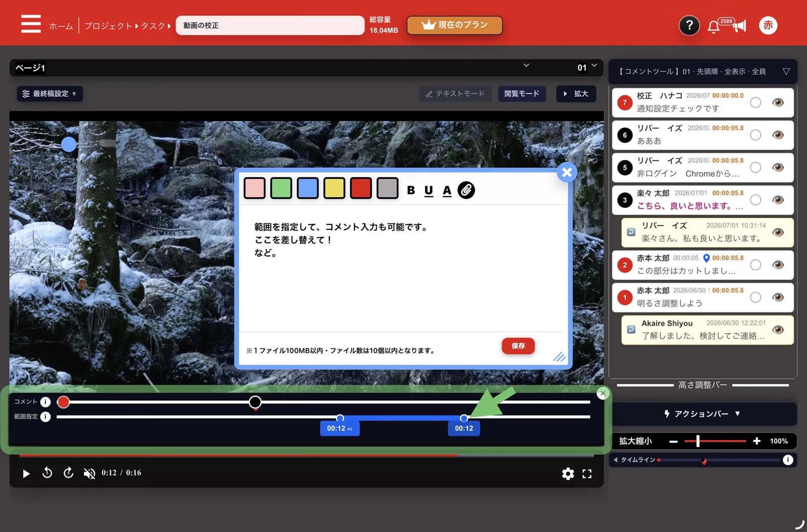The image size is (807, 532).
Task: Skip forward with the forward-skip icon
Action: tap(68, 472)
